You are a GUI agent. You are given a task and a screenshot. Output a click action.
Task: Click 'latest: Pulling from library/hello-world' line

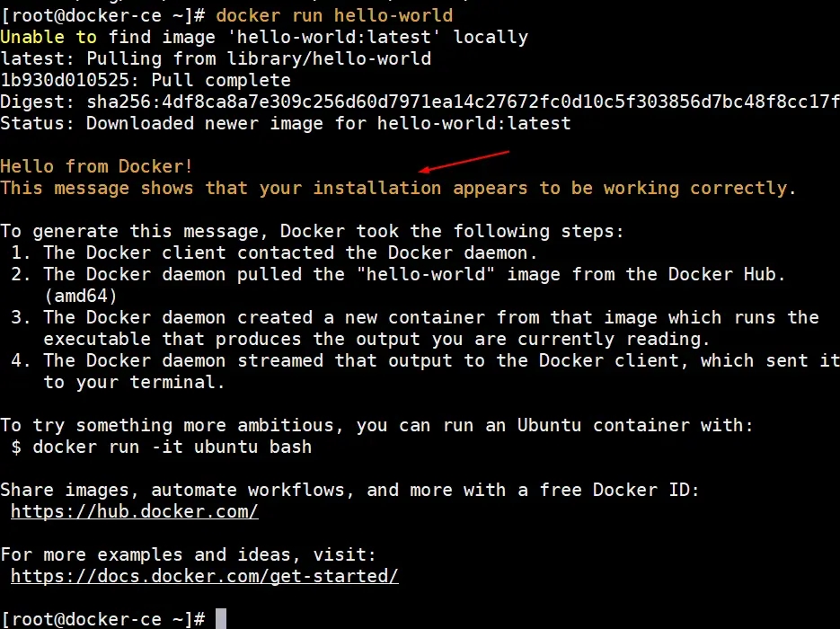click(x=216, y=58)
